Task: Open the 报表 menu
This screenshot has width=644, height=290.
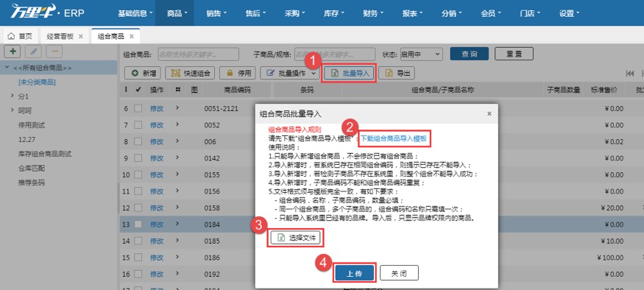Action: coord(412,13)
